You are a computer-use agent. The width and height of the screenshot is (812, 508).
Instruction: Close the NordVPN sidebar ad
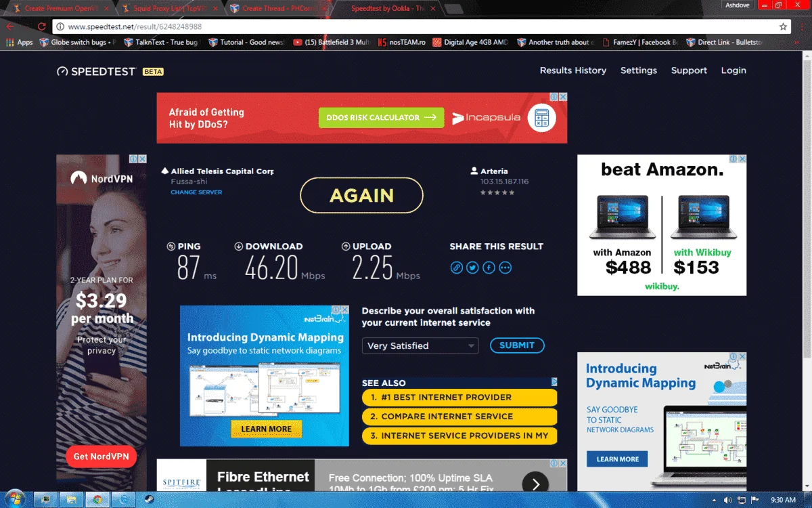point(142,158)
